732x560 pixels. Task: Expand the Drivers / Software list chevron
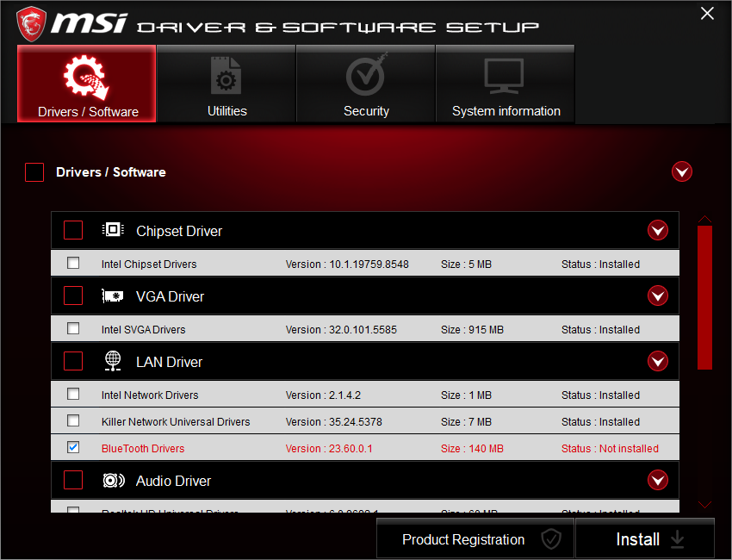(x=682, y=171)
